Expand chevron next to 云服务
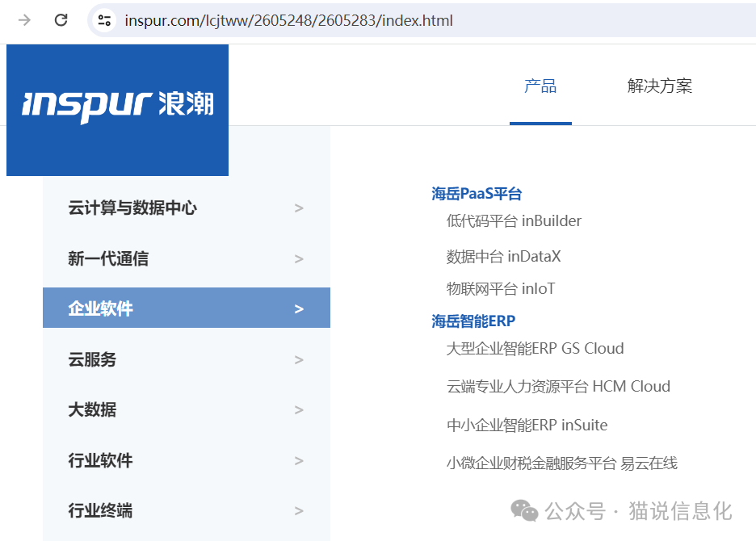 (299, 359)
